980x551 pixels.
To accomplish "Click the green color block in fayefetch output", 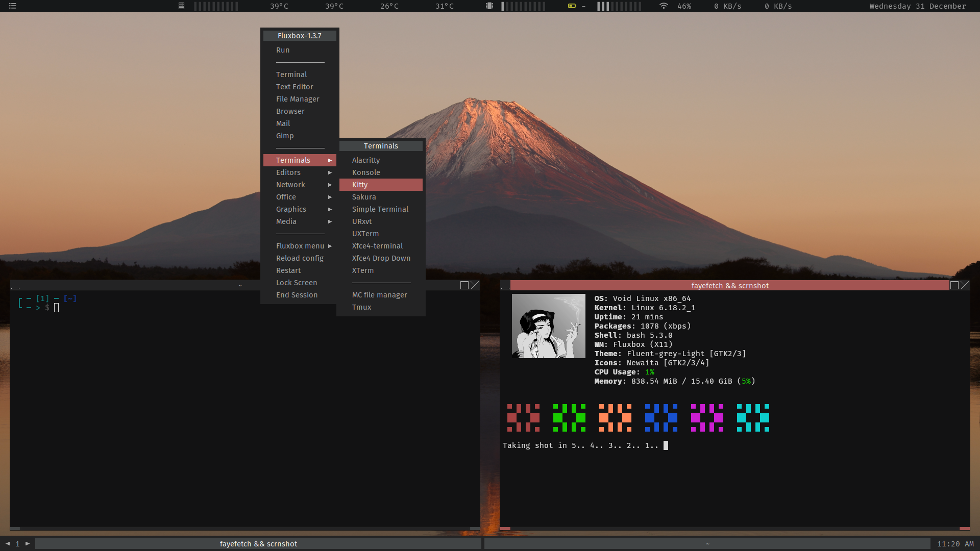I will click(x=569, y=418).
